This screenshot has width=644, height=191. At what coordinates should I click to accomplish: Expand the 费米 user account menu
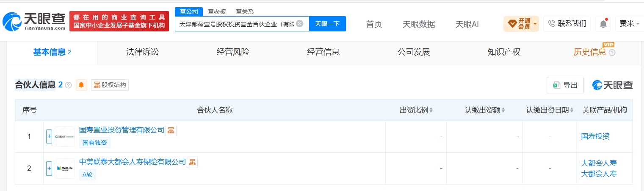630,23
